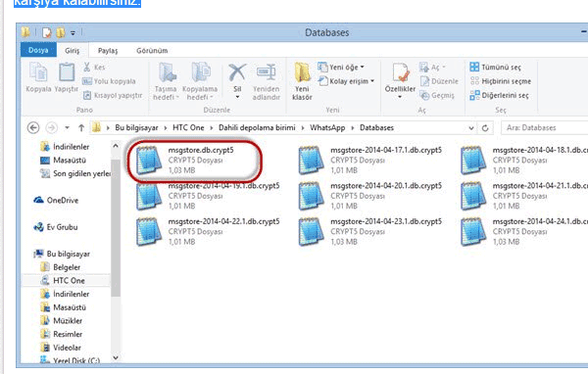
Task: Switch to the Giriş ribbon tab
Action: 72,50
